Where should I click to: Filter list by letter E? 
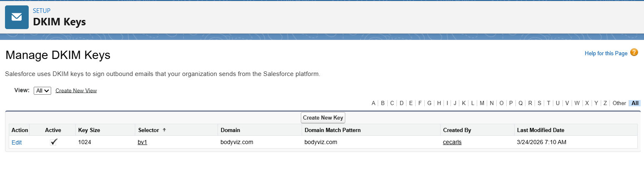coord(411,103)
